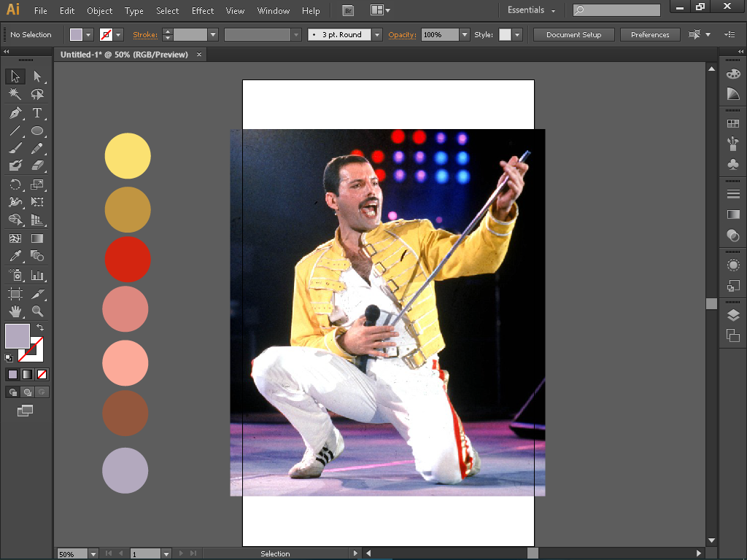The width and height of the screenshot is (747, 560).
Task: Choose the Ellipse shape tool
Action: pos(37,131)
